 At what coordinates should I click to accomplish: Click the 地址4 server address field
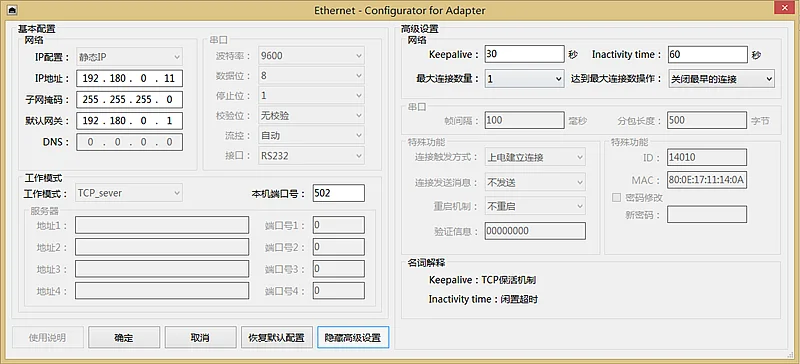click(162, 291)
